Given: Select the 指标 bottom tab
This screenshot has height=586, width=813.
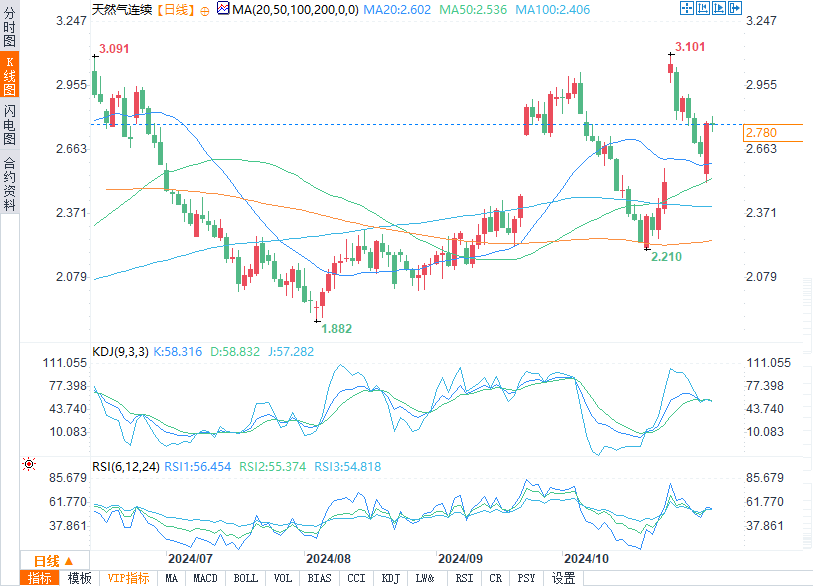Looking at the screenshot, I should (40, 578).
